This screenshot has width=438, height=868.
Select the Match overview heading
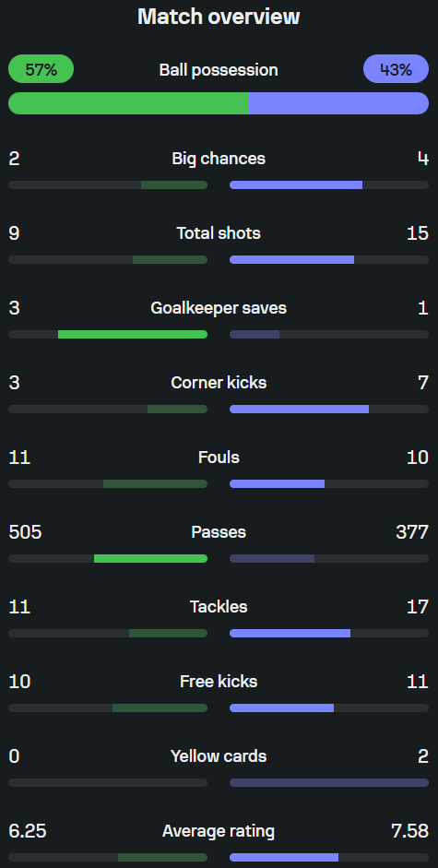[x=219, y=17]
